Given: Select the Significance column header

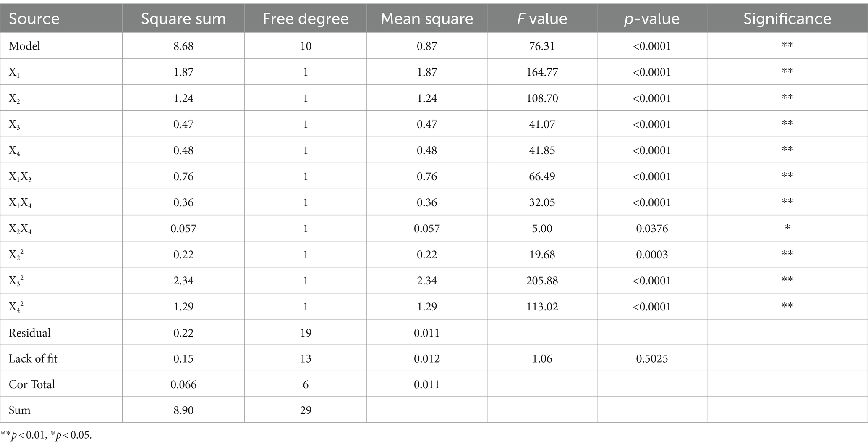Looking at the screenshot, I should [x=787, y=19].
